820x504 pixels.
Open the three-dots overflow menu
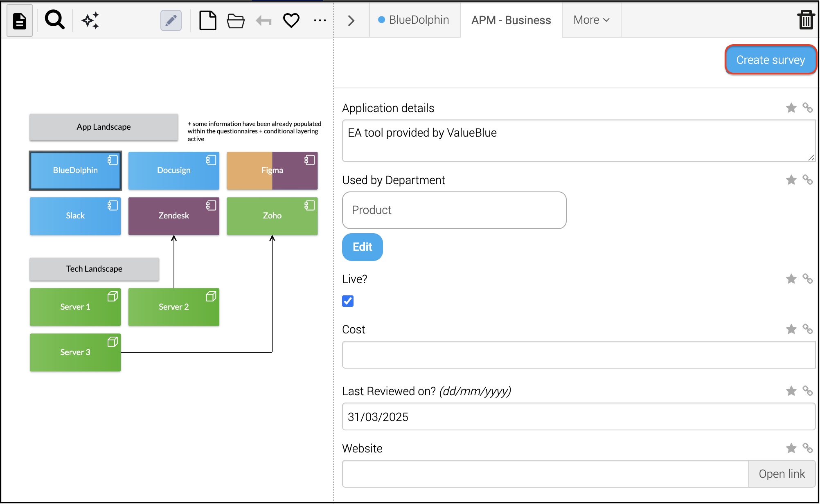(320, 20)
